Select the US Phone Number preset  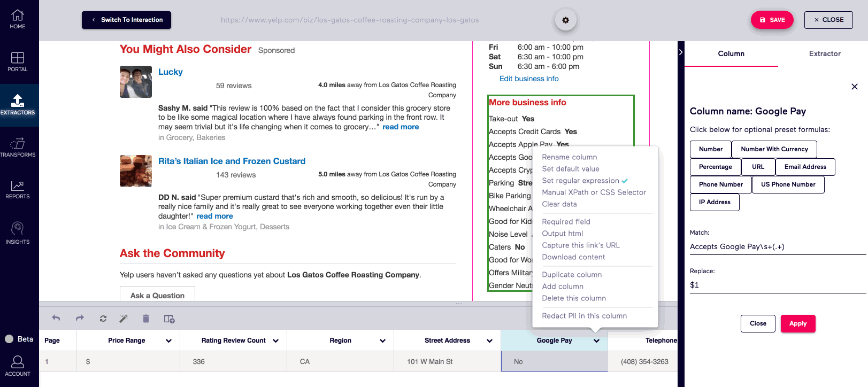click(x=788, y=184)
